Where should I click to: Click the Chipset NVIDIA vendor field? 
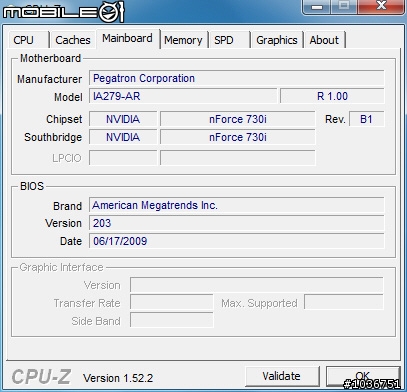[123, 119]
